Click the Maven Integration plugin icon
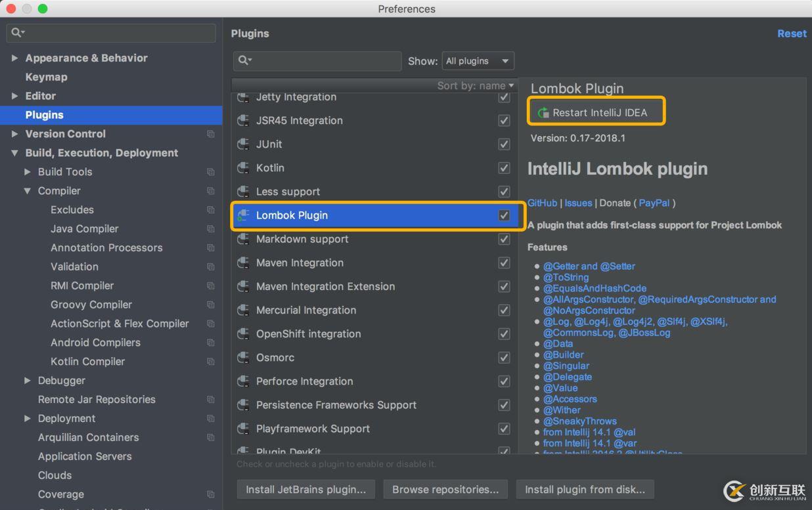This screenshot has height=510, width=812. [x=244, y=263]
